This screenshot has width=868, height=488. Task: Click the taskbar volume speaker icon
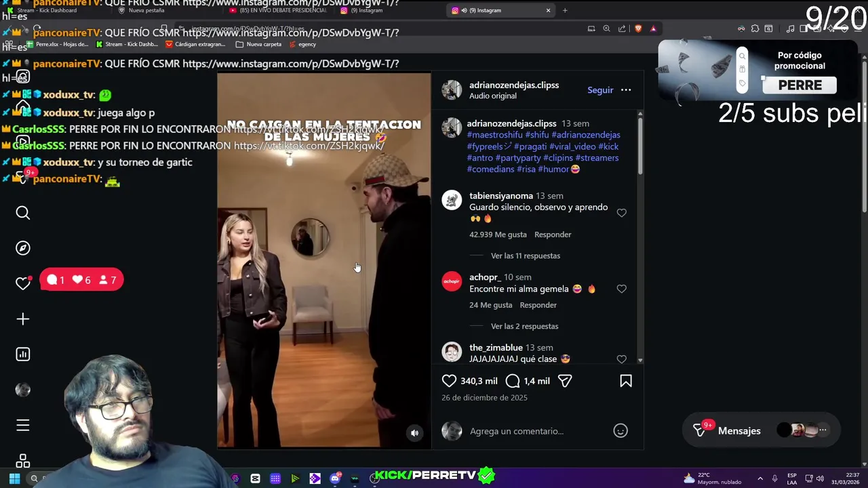820,479
